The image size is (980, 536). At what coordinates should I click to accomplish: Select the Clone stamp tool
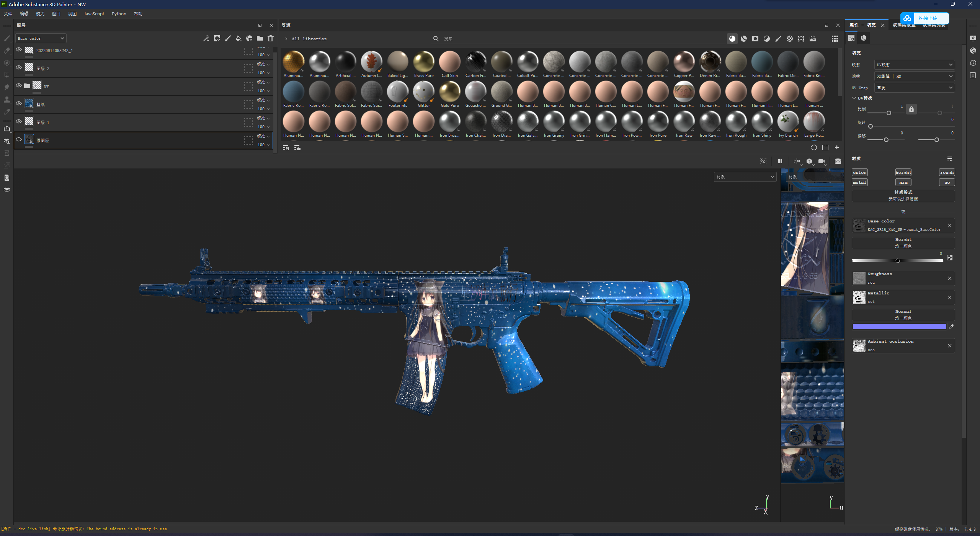[x=7, y=100]
